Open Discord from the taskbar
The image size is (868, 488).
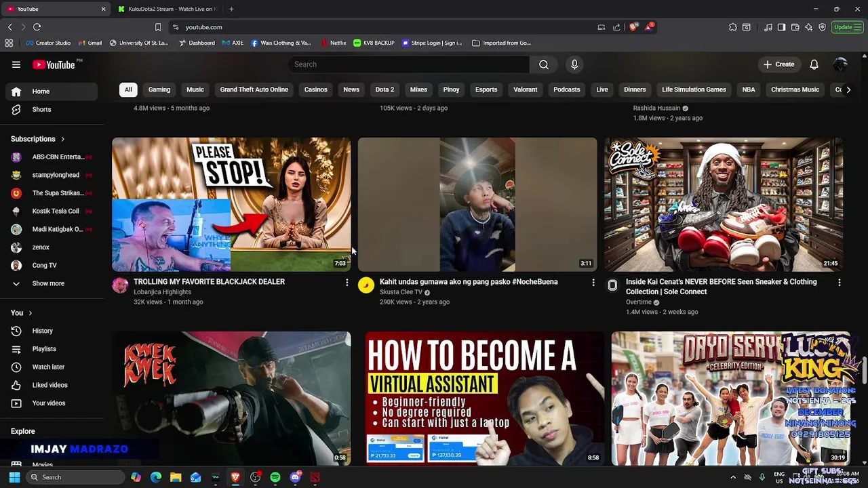[x=295, y=477]
